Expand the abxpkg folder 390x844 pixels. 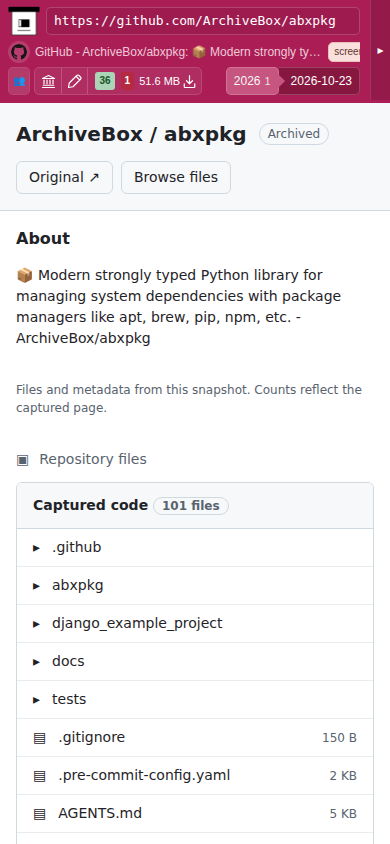(x=37, y=586)
